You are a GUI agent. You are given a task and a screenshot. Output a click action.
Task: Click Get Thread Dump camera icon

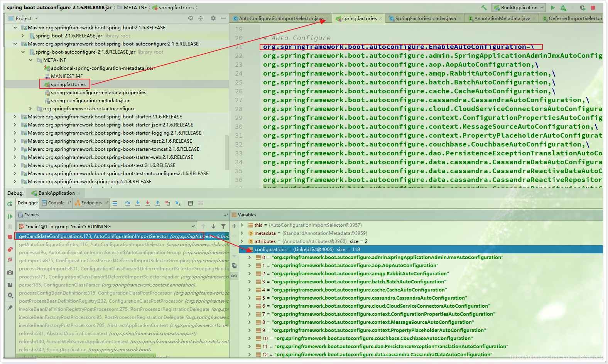click(10, 272)
